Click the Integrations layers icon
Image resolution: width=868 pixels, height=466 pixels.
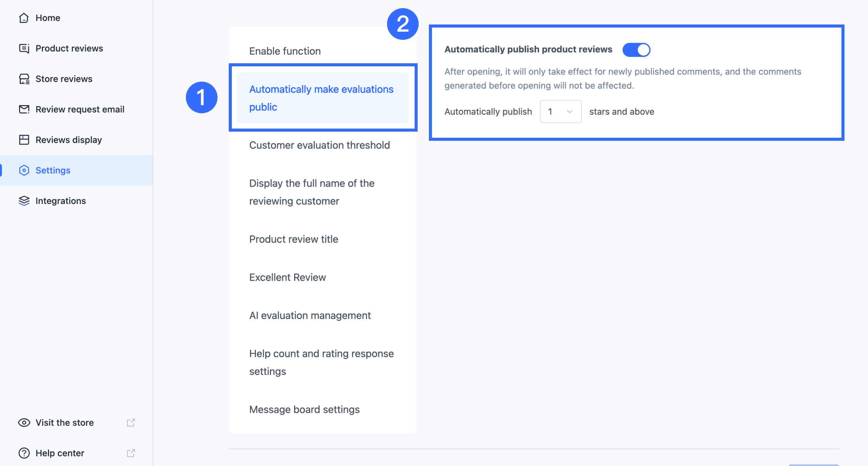pos(24,201)
